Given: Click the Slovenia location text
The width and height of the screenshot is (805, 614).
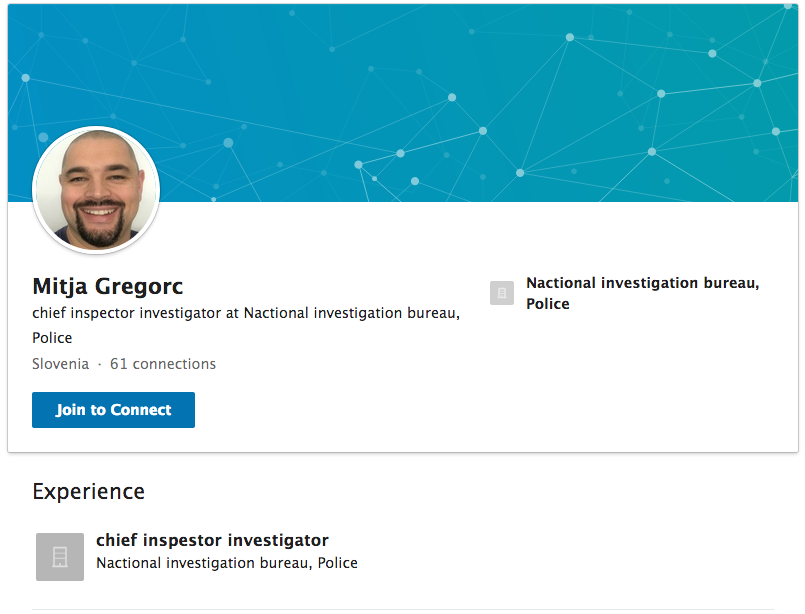Looking at the screenshot, I should (61, 364).
